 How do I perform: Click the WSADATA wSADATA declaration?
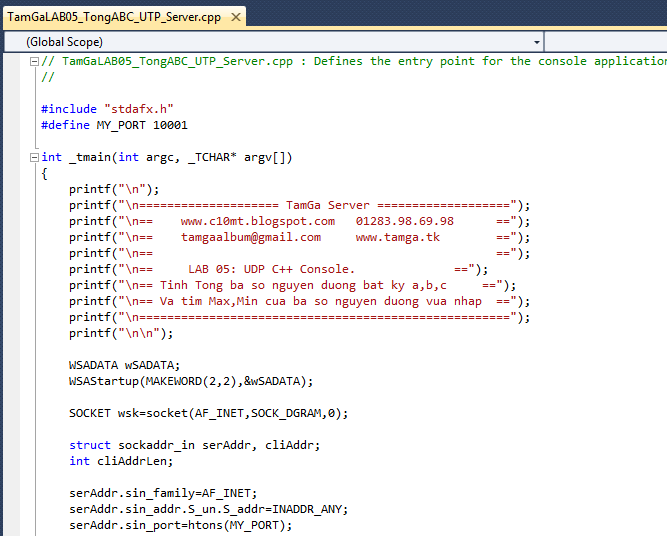pos(125,365)
